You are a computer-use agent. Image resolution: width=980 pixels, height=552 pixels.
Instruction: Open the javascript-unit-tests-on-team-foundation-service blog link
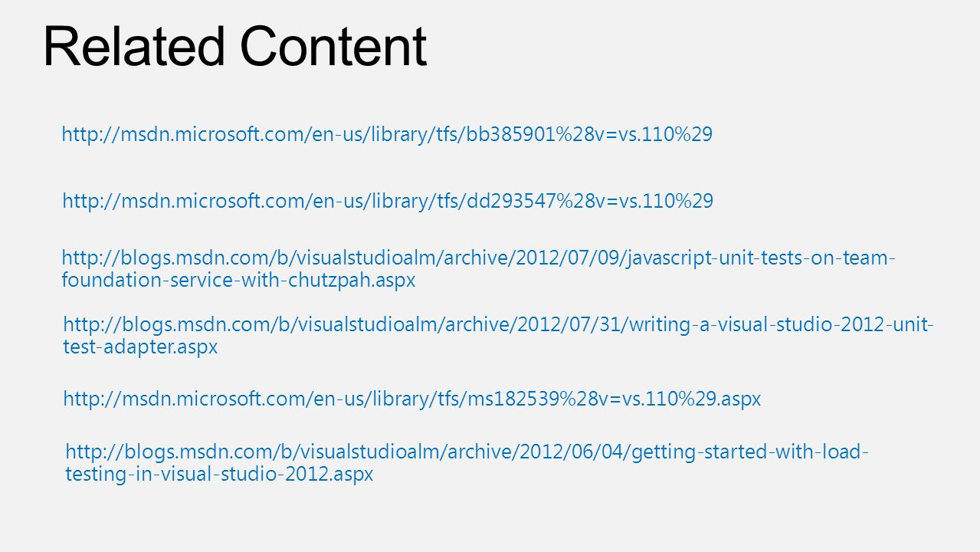(x=477, y=269)
